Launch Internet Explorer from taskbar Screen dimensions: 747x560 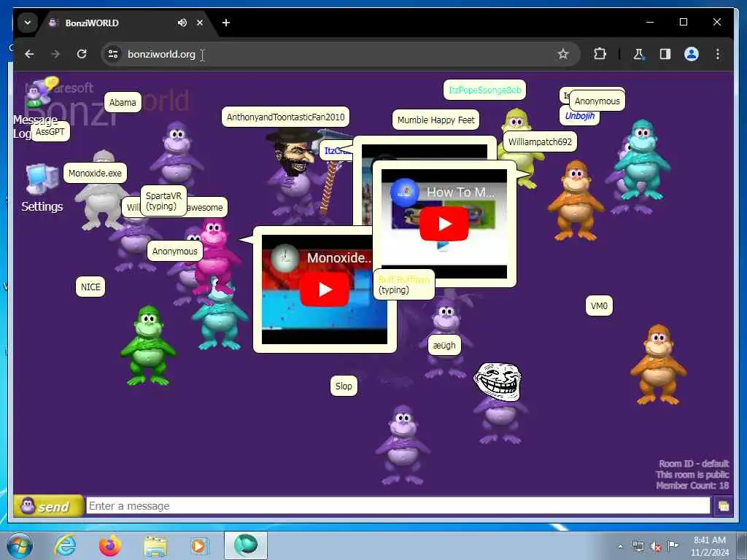pyautogui.click(x=65, y=545)
